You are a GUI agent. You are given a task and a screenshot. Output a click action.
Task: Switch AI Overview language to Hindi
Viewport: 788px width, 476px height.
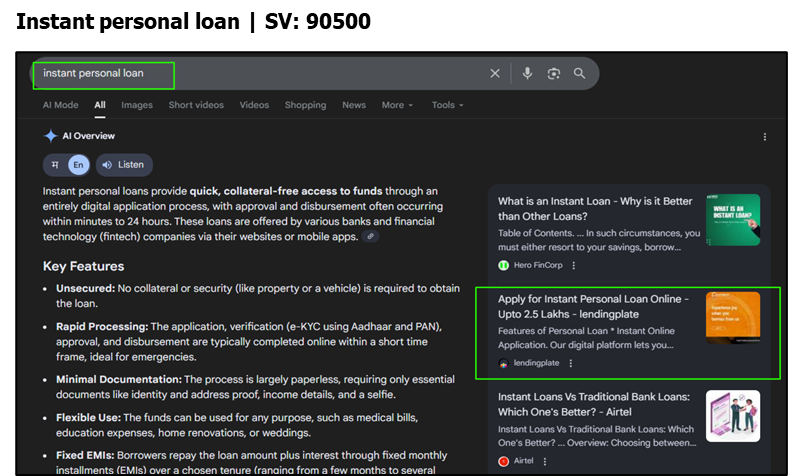tap(55, 165)
